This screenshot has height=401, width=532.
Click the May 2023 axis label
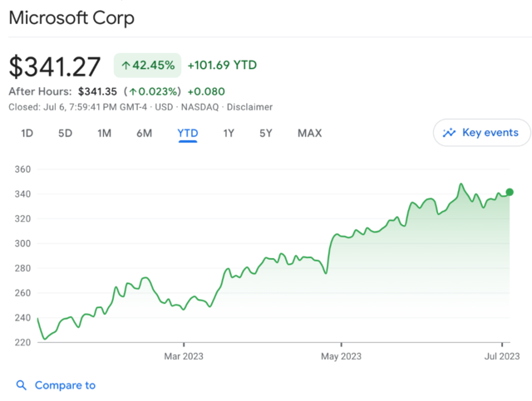[341, 356]
